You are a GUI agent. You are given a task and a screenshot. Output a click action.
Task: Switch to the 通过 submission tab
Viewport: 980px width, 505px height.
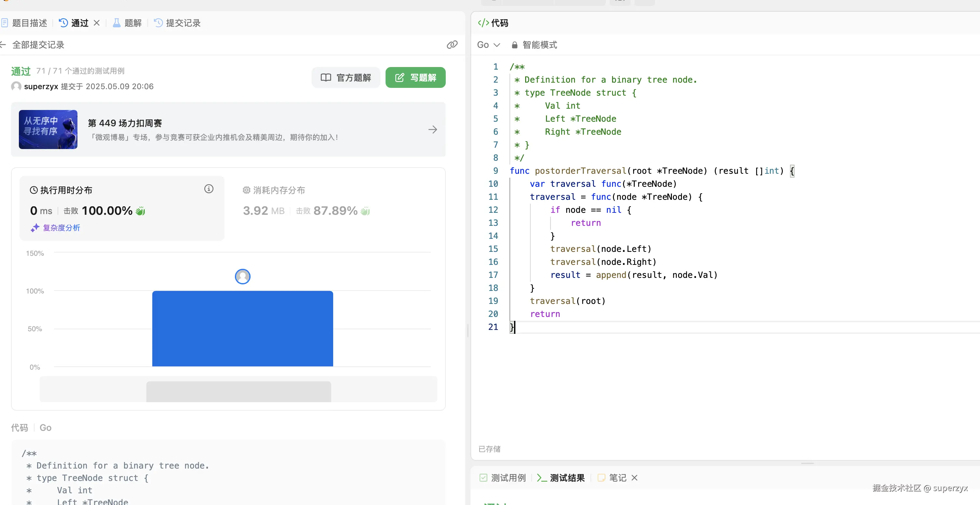coord(74,23)
